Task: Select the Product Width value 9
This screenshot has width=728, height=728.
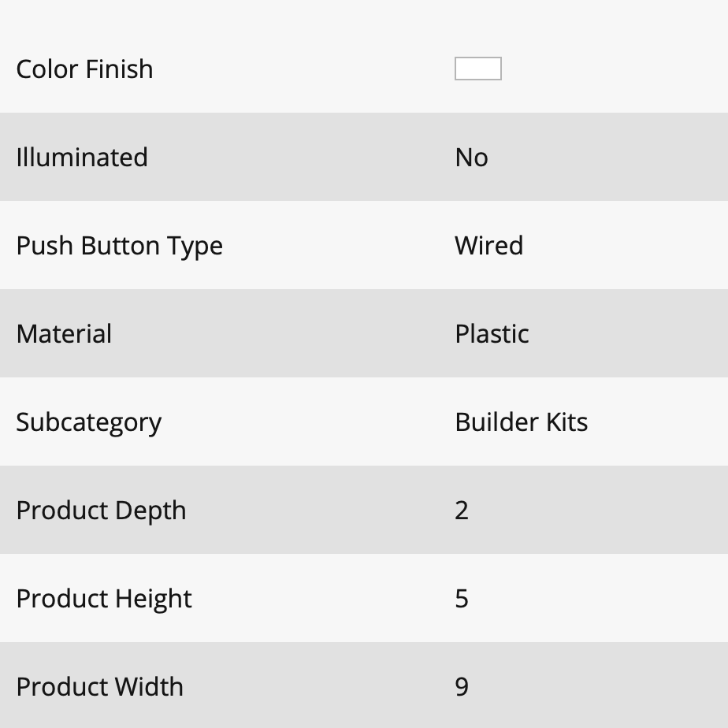Action: (462, 687)
